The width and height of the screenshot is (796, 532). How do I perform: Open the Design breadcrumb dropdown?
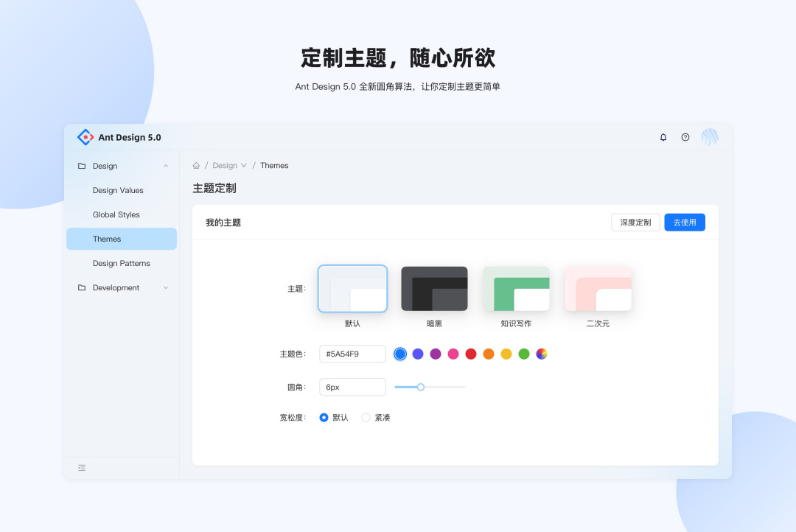tap(229, 166)
